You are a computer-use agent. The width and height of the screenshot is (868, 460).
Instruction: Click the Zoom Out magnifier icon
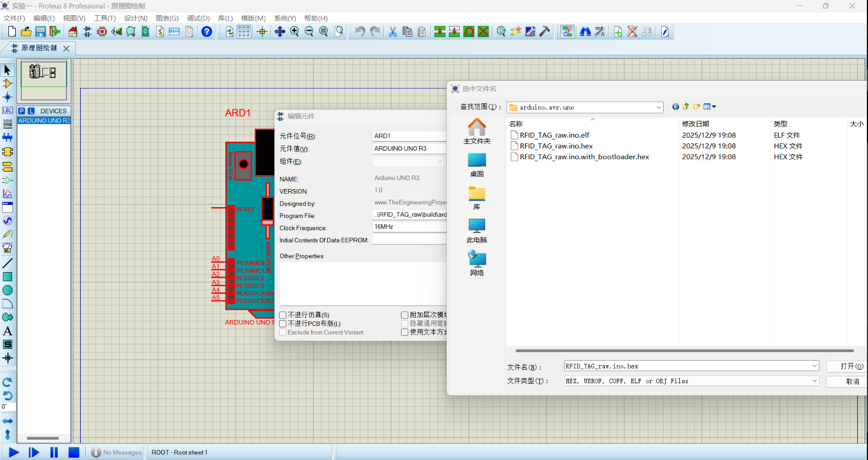tap(309, 32)
